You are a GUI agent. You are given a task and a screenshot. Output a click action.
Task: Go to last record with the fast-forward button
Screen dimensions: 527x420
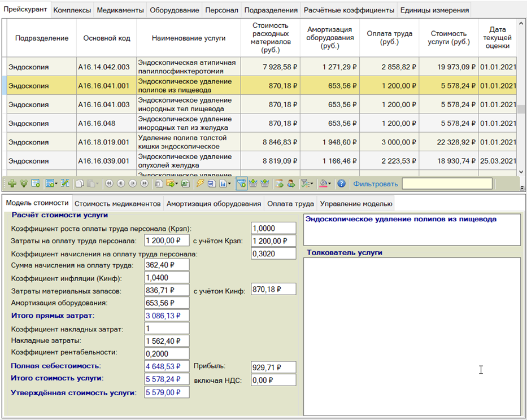pos(144,183)
